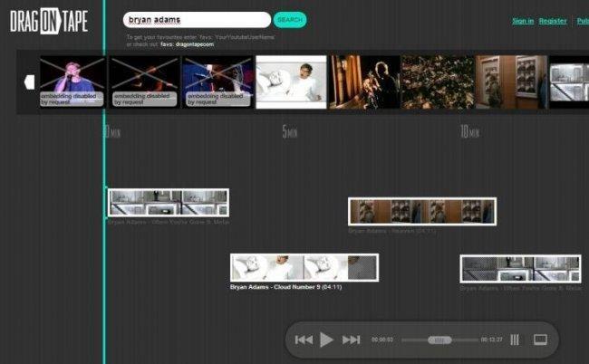Image resolution: width=589 pixels, height=364 pixels.
Task: Pick the dark thumbnail with the man's silhouette
Action: (364, 82)
